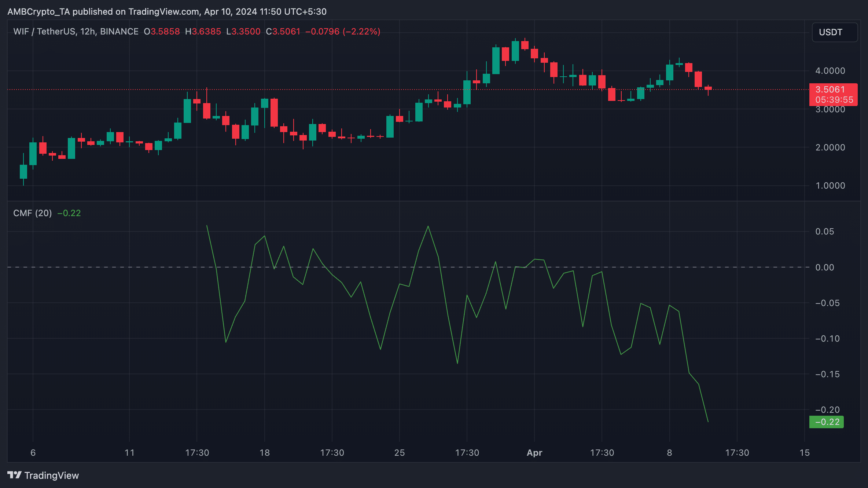Click the 15 date label on time axis
Image resolution: width=868 pixels, height=488 pixels.
(x=805, y=453)
